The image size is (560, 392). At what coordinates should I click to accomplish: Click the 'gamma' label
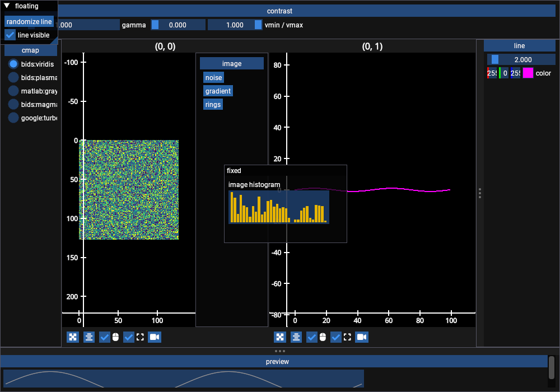134,25
